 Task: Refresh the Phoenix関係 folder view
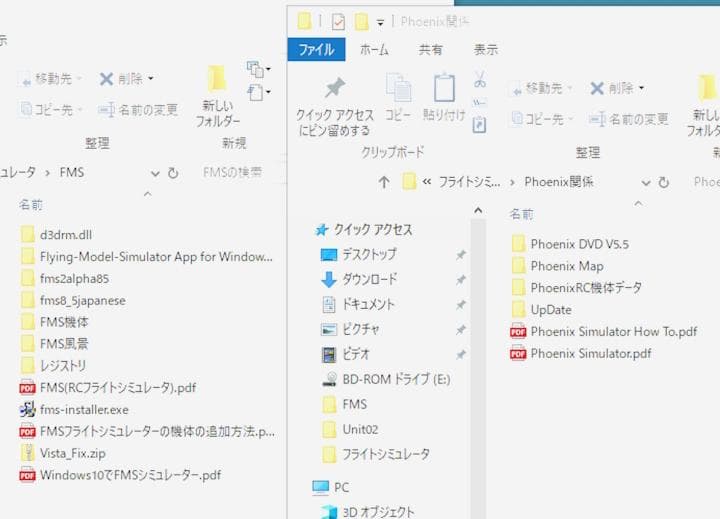pyautogui.click(x=664, y=182)
